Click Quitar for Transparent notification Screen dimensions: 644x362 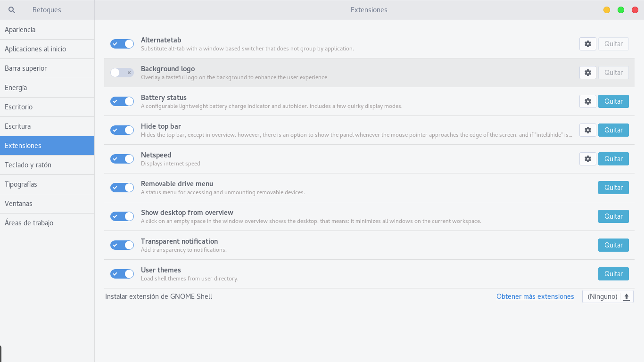(x=613, y=245)
